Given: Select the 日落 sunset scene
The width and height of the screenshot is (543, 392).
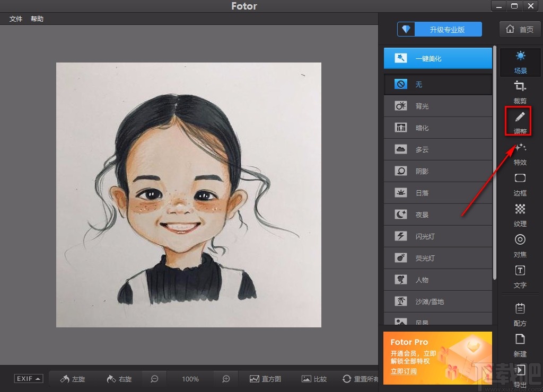Looking at the screenshot, I should (x=437, y=193).
